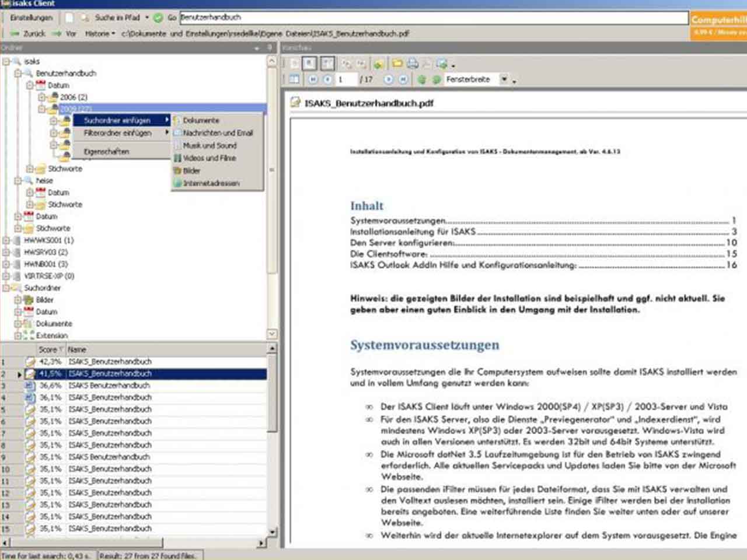
Task: Click the search text field containing Benutzerhandbuch
Action: click(434, 17)
